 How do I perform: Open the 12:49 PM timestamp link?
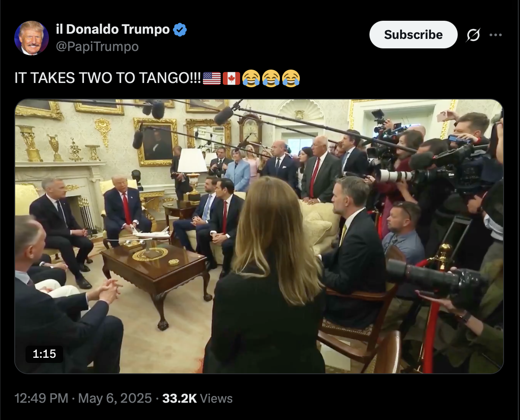[41, 398]
